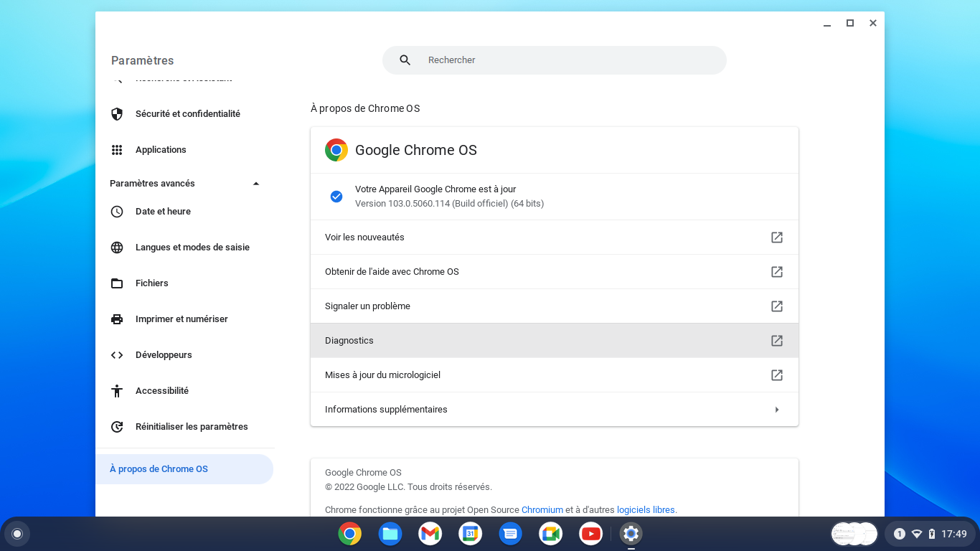Image resolution: width=980 pixels, height=551 pixels.
Task: Follow the logiciels libres link
Action: (646, 510)
